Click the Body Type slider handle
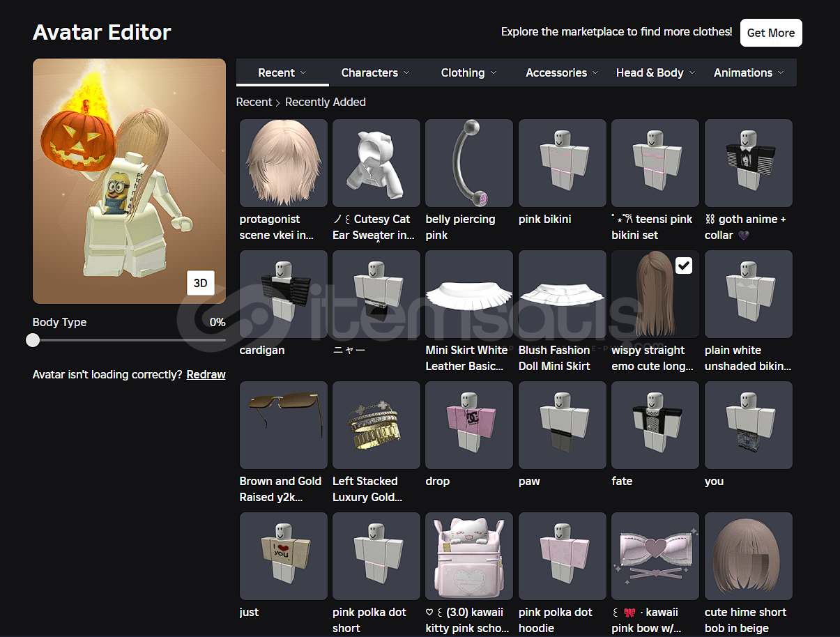 click(x=33, y=340)
